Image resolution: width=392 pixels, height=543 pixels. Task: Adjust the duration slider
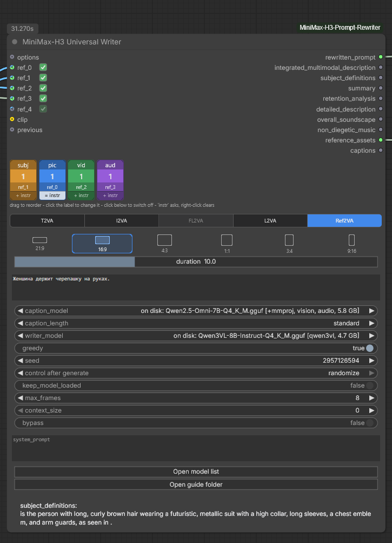click(196, 261)
